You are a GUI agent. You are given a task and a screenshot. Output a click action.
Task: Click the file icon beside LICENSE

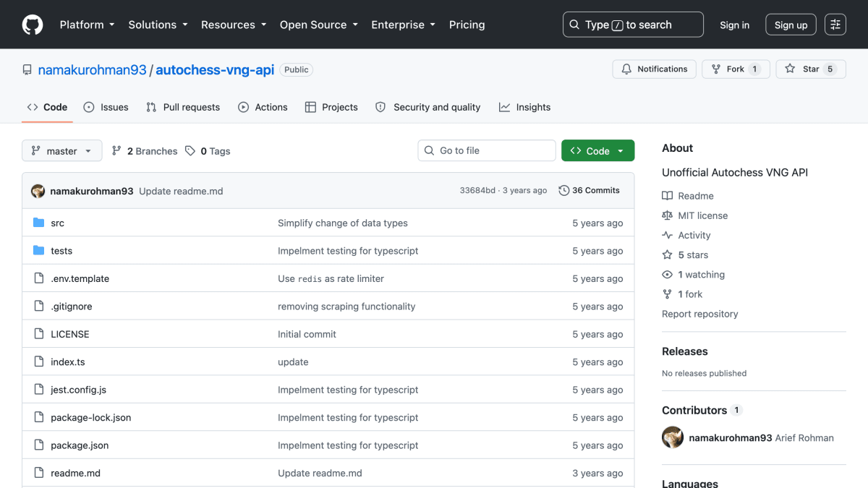[39, 334]
